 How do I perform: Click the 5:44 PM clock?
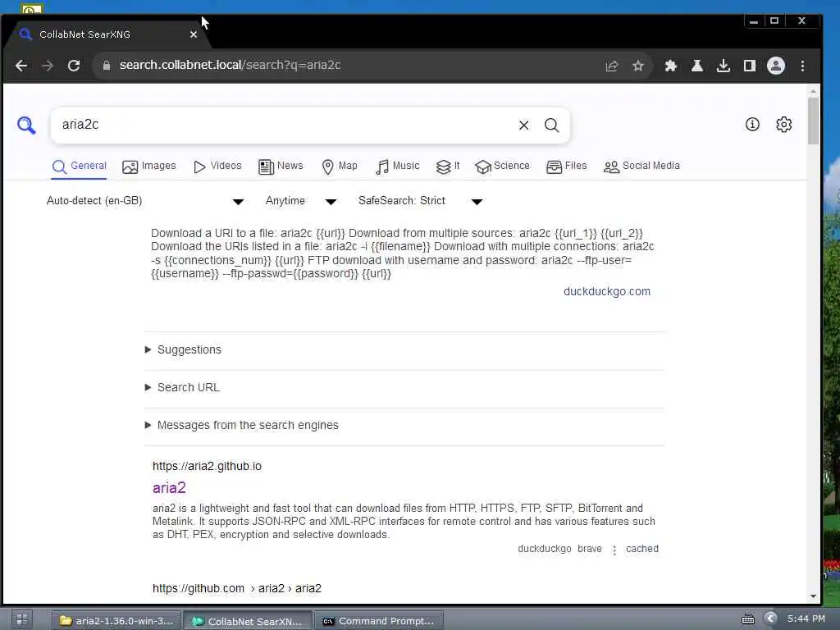click(806, 619)
